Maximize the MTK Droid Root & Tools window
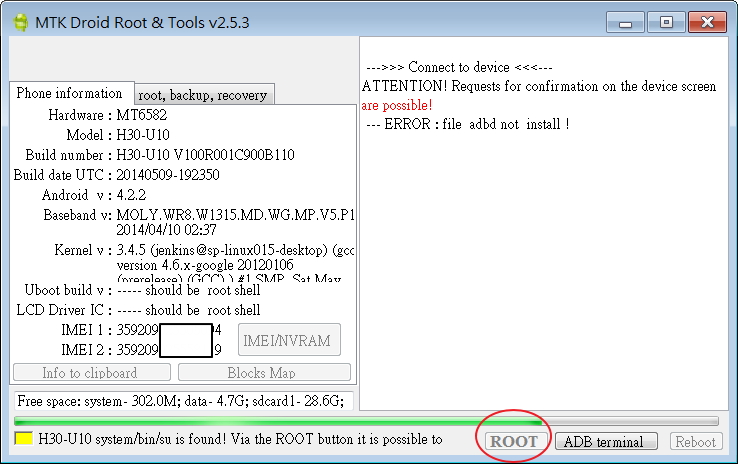The height and width of the screenshot is (464, 738). click(666, 23)
